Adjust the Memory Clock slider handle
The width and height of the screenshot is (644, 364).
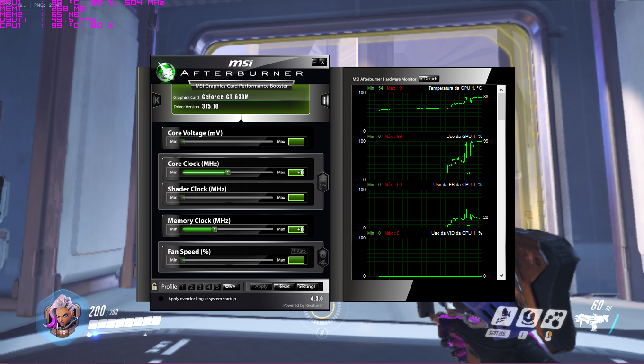pos(215,229)
